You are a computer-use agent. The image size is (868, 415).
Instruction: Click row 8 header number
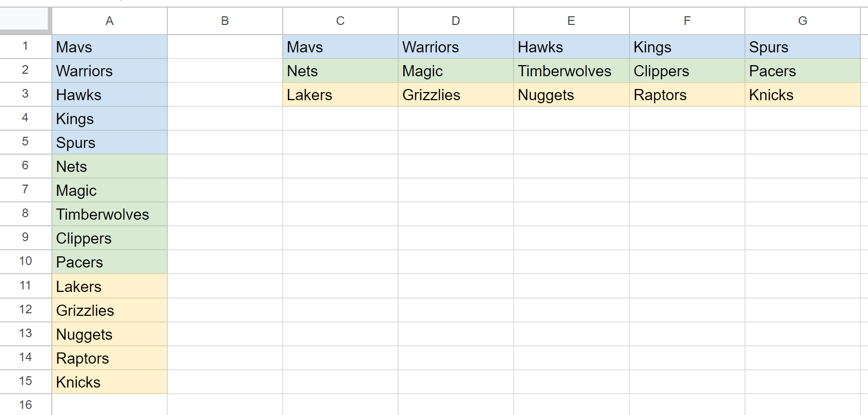[x=25, y=214]
